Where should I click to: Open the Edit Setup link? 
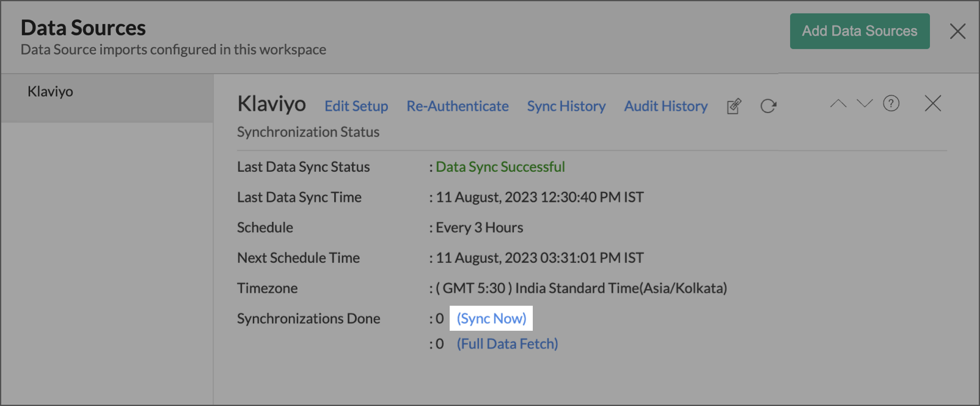pyautogui.click(x=356, y=106)
